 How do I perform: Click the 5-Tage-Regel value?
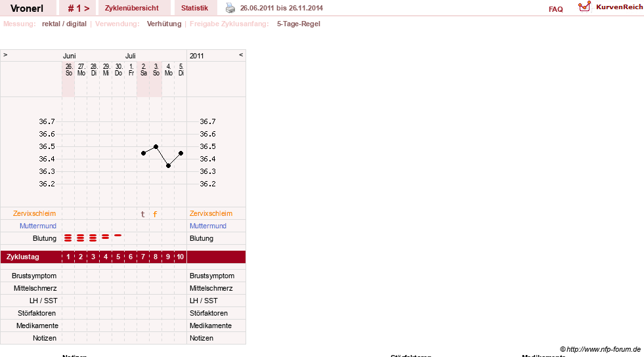(x=299, y=24)
